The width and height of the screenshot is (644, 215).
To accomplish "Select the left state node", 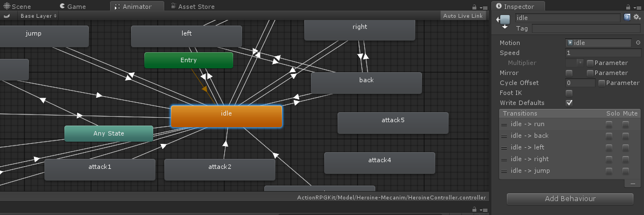I will [x=187, y=36].
